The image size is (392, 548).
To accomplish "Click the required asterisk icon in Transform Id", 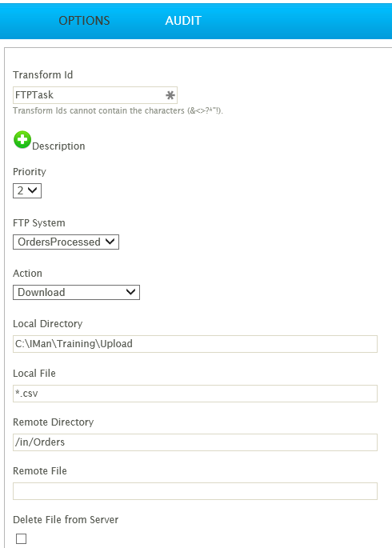I will [170, 95].
